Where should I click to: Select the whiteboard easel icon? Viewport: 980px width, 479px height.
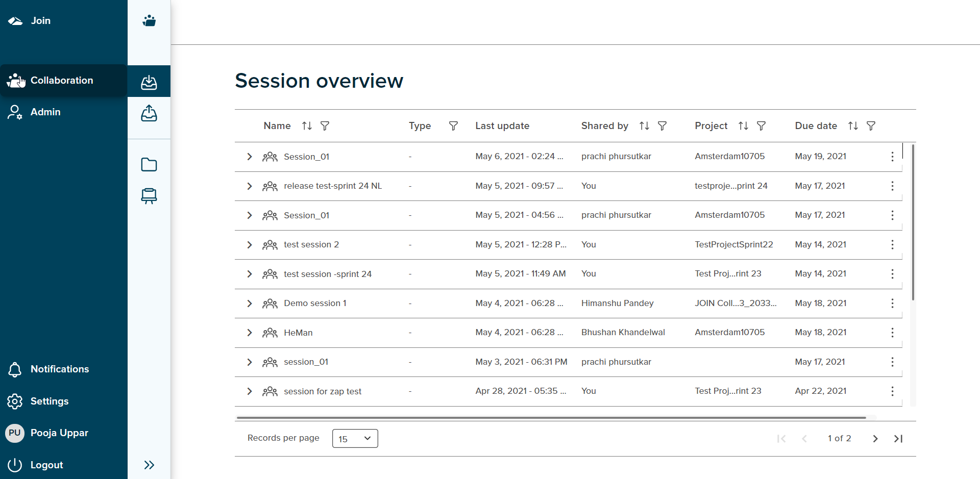tap(149, 196)
